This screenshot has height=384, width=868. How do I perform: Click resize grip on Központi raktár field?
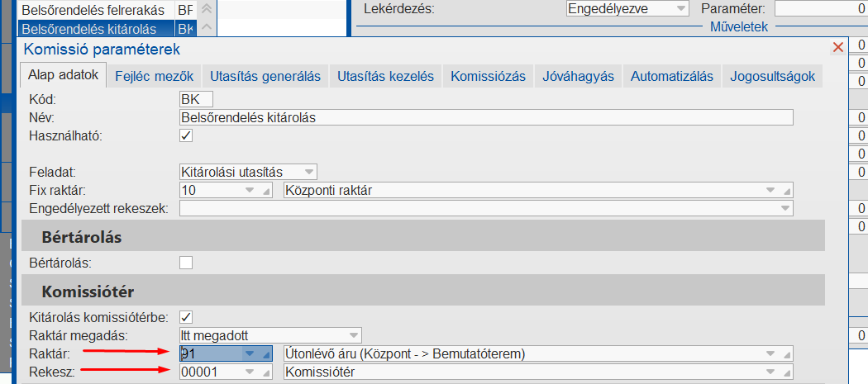click(787, 191)
